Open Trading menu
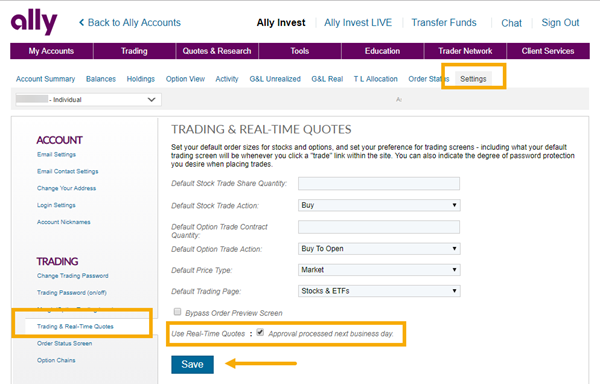 (x=134, y=51)
